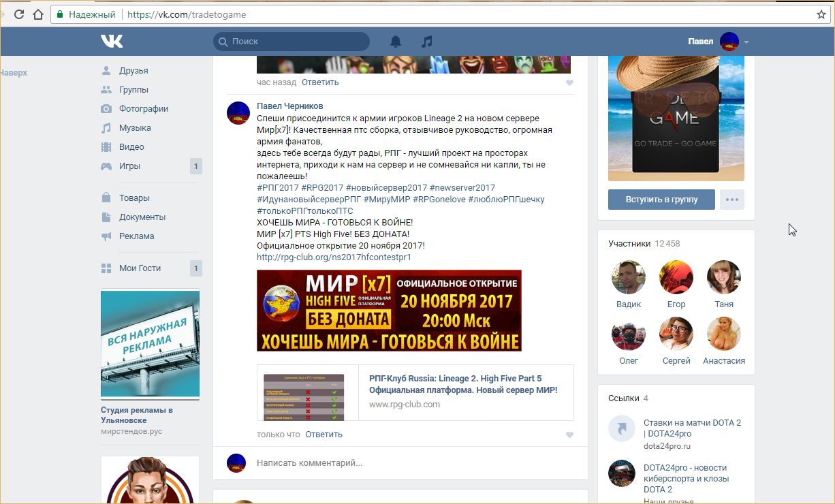Click the Павел profile avatar in header

pos(729,42)
